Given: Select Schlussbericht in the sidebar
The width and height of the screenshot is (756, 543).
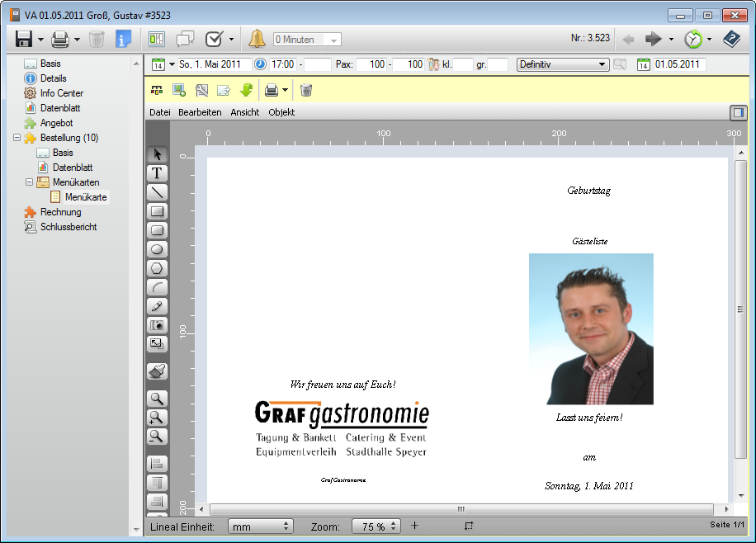Looking at the screenshot, I should [x=69, y=227].
